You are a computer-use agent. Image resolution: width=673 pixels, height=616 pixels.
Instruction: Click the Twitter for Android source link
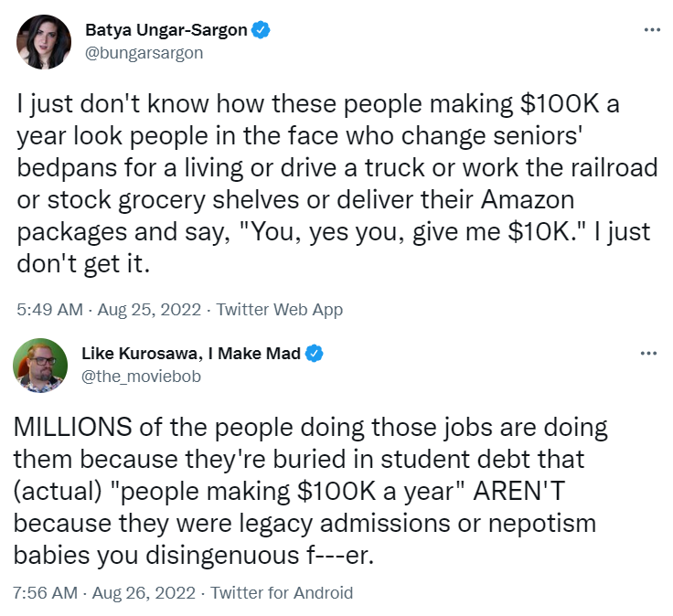point(282,593)
